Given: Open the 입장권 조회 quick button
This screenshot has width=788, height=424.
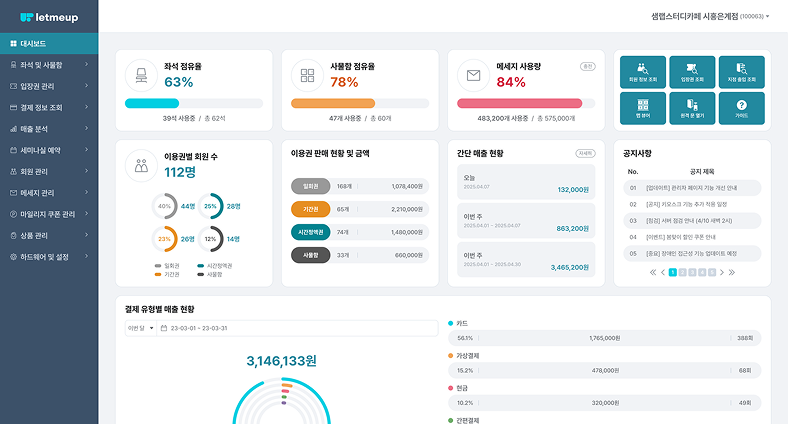Looking at the screenshot, I should 692,72.
